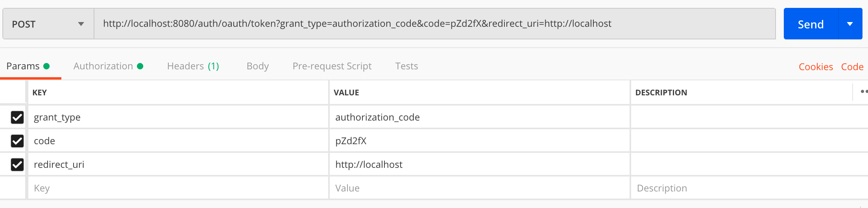Click the empty Key placeholder field
Viewport: 868px width, 208px height.
pos(177,188)
